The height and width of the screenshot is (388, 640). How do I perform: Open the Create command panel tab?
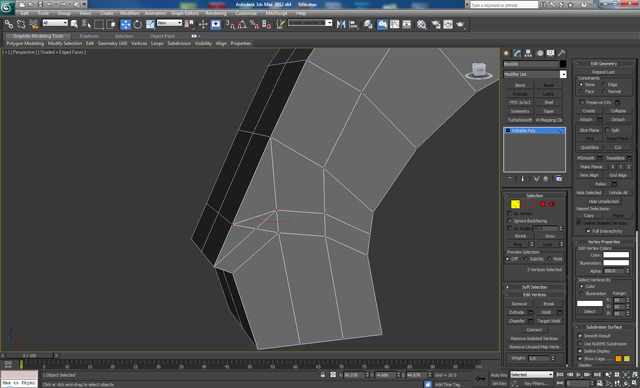(x=507, y=53)
